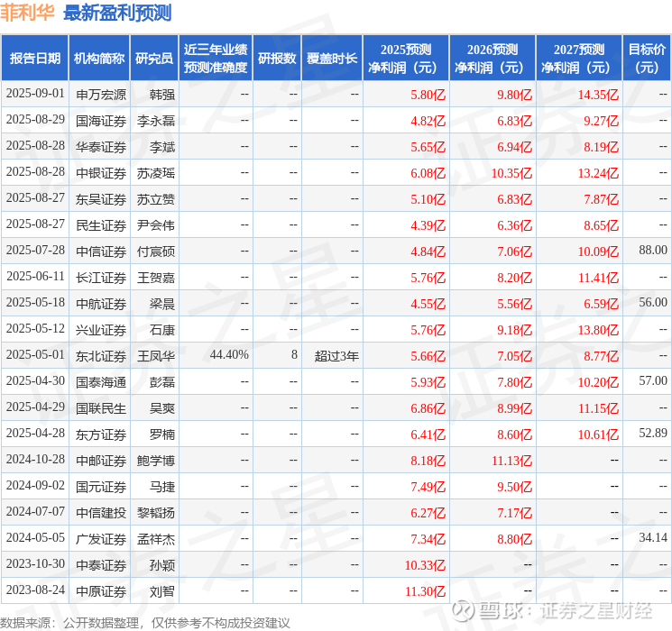Select the 10.35亿 forecast for 中银证券
The height and width of the screenshot is (631, 672).
(x=511, y=173)
